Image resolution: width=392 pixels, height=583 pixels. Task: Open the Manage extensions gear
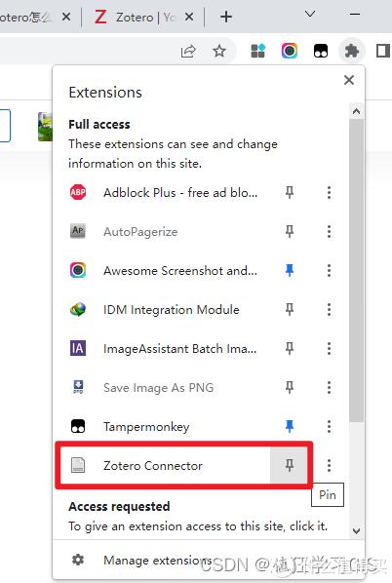point(78,560)
